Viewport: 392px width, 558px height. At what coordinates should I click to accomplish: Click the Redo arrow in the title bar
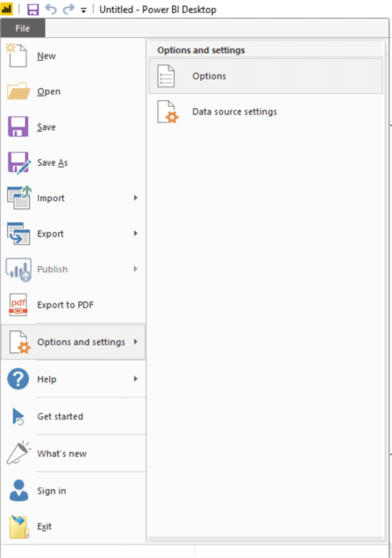point(68,9)
